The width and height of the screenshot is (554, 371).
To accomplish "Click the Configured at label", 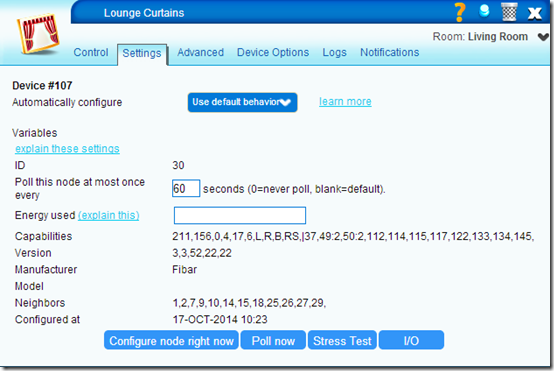I will 47,319.
